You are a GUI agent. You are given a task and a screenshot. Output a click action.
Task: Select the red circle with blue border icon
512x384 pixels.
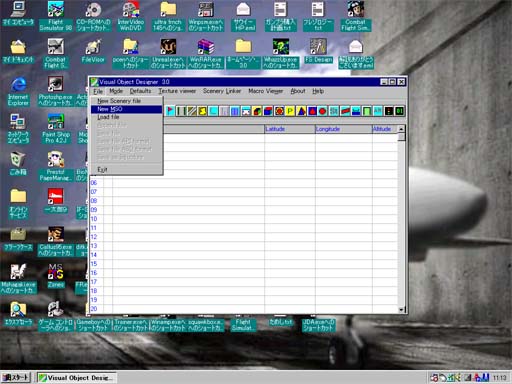coord(279,111)
